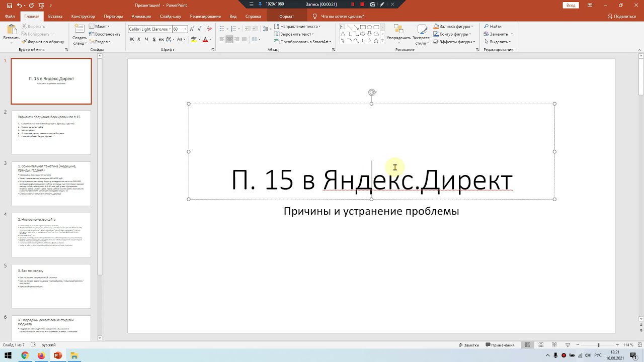Open Shape Effects (Эффекты фигуры) dropdown

tap(453, 42)
